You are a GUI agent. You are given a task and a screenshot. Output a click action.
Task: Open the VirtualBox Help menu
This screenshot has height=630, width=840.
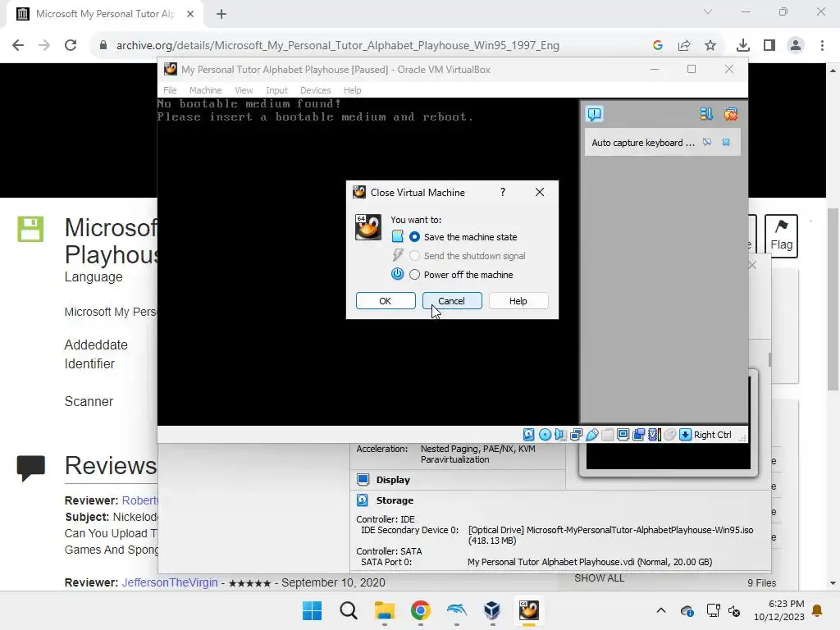click(352, 90)
